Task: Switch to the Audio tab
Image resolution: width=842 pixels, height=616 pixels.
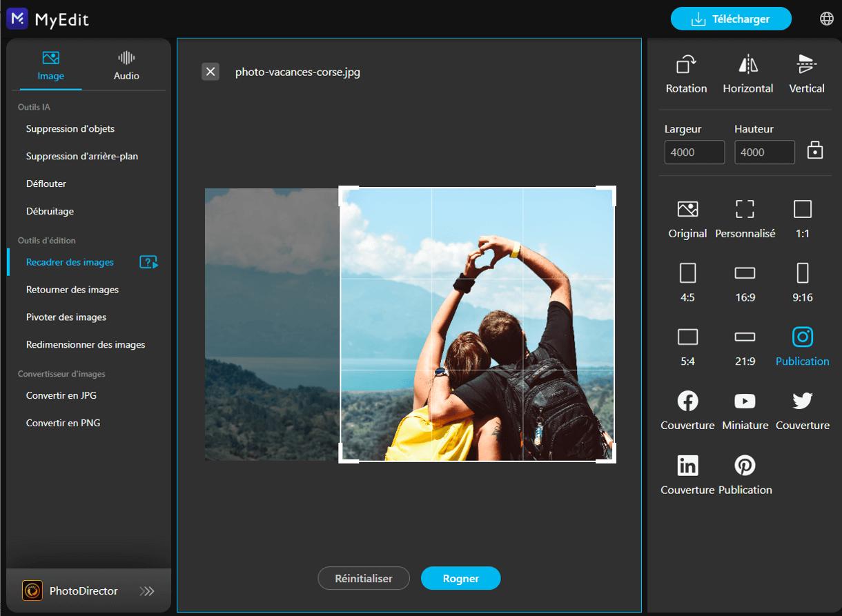Action: pyautogui.click(x=126, y=66)
